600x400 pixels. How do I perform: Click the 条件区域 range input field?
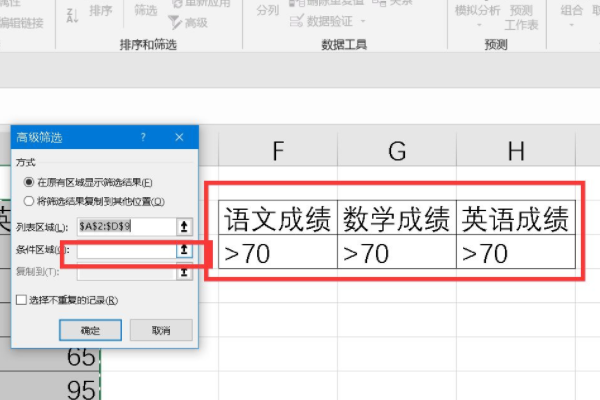click(x=127, y=250)
